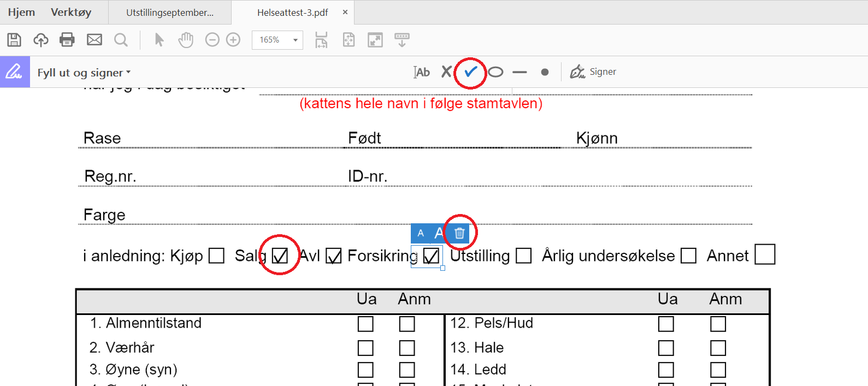
Task: Check the Annet checkbox
Action: click(x=765, y=254)
